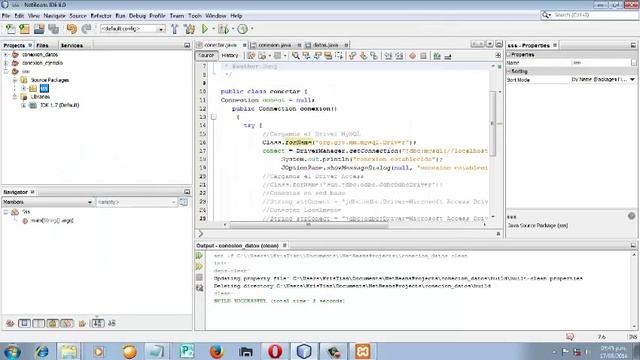This screenshot has height=360, width=640.
Task: Minimize the Projects window group
Action: coord(187,45)
